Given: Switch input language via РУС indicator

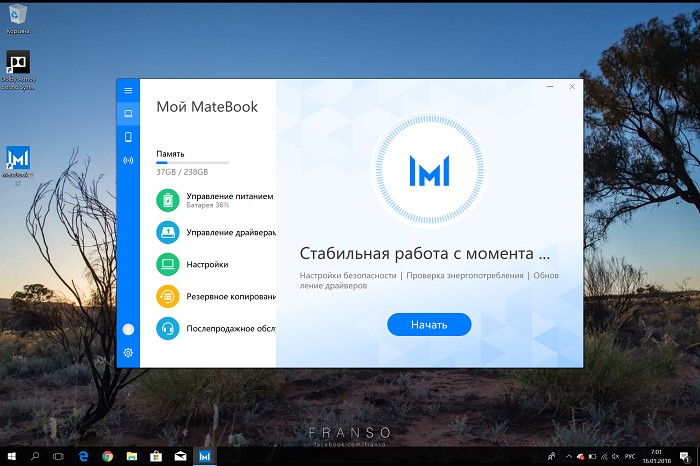Looking at the screenshot, I should coord(630,456).
